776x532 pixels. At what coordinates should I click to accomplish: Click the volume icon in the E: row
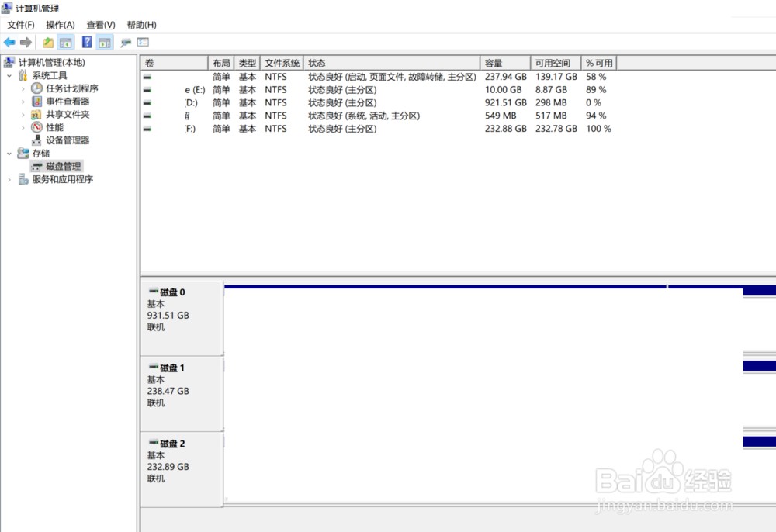tap(147, 90)
